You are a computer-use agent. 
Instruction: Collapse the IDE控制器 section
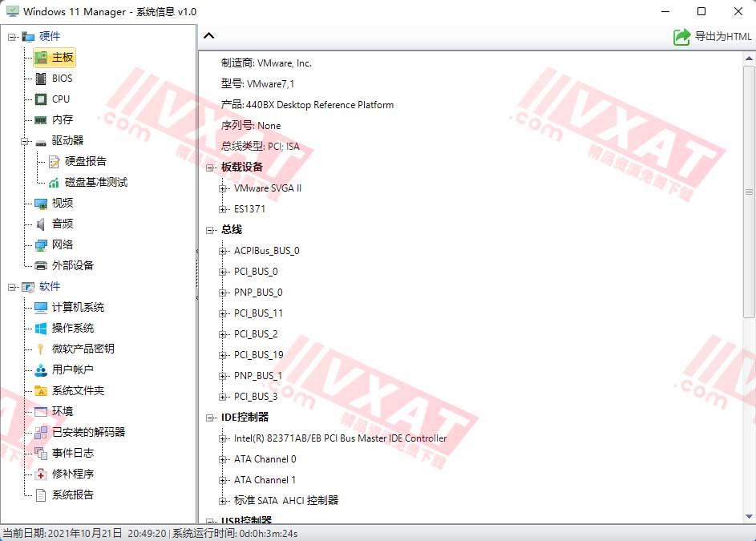coord(210,418)
